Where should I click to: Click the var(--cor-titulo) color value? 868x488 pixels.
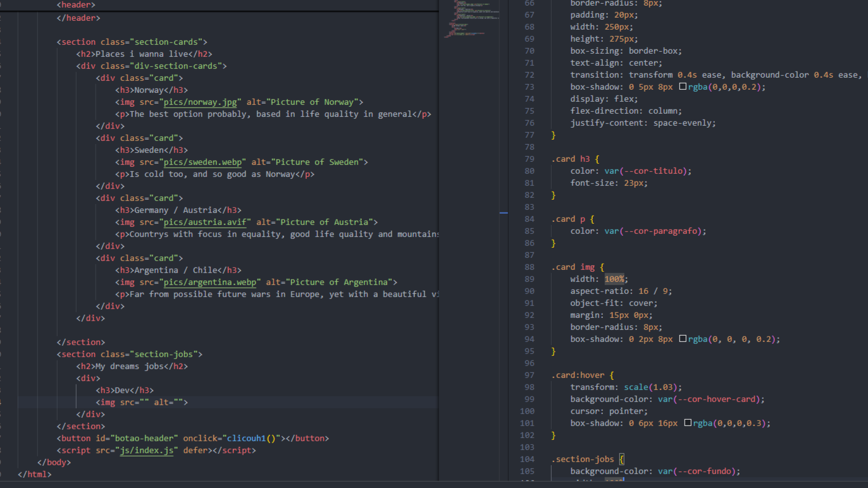(646, 171)
